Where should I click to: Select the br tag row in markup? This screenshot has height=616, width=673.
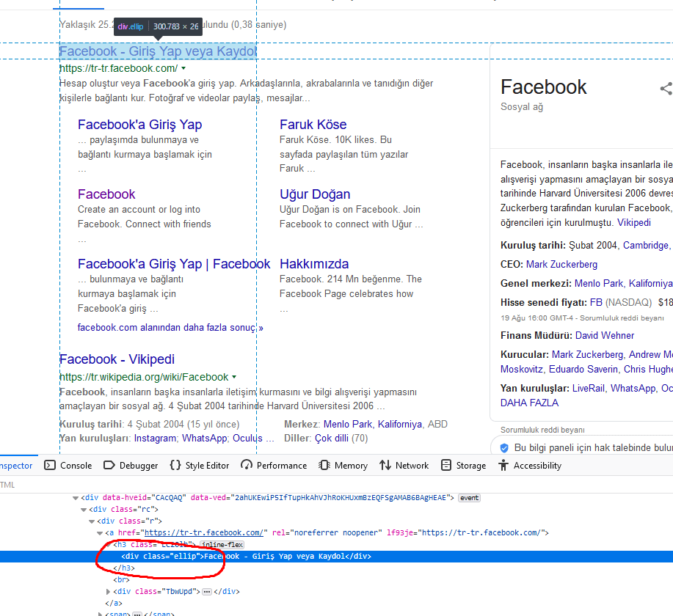pyautogui.click(x=122, y=580)
